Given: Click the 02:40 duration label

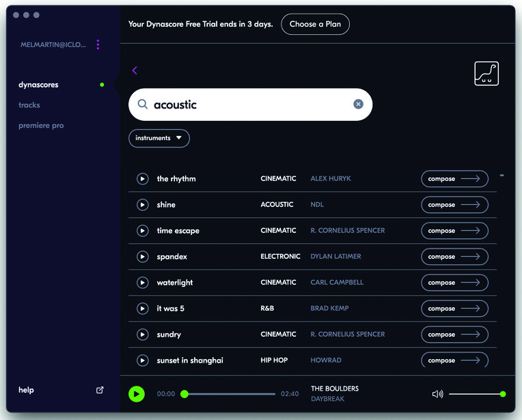Looking at the screenshot, I should 290,394.
